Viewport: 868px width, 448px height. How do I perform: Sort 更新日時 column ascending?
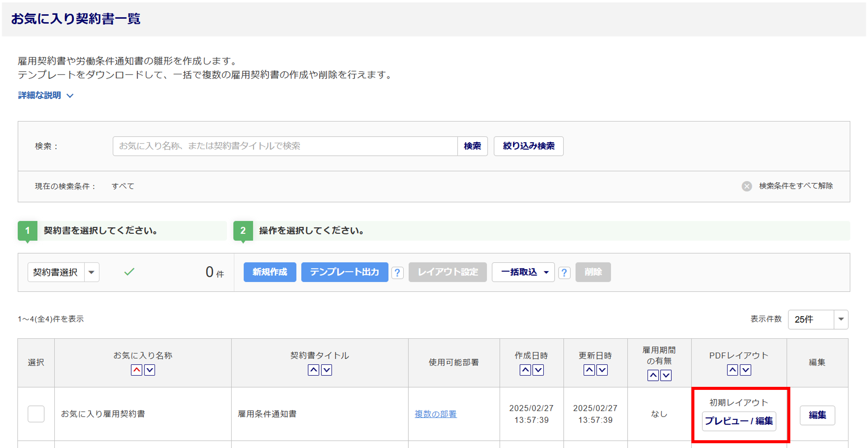[x=589, y=370]
